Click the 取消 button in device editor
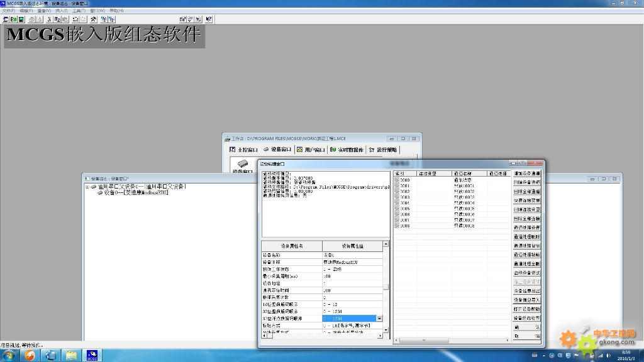Viewport: 644px width, 362px height. pos(527,336)
